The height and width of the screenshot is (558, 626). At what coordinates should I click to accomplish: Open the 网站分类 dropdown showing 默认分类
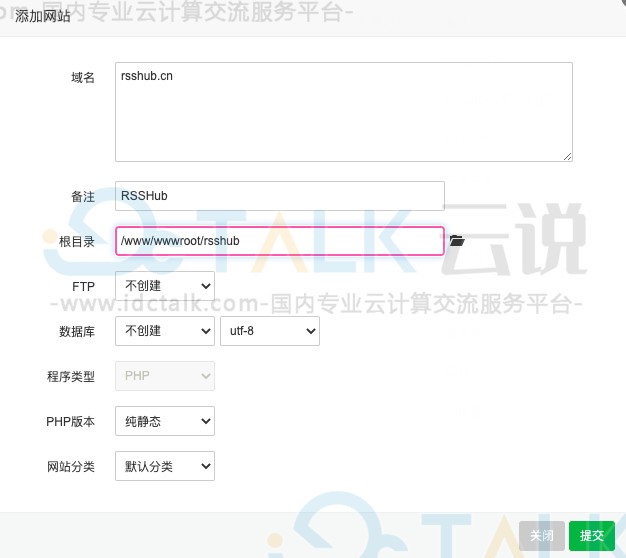(164, 466)
